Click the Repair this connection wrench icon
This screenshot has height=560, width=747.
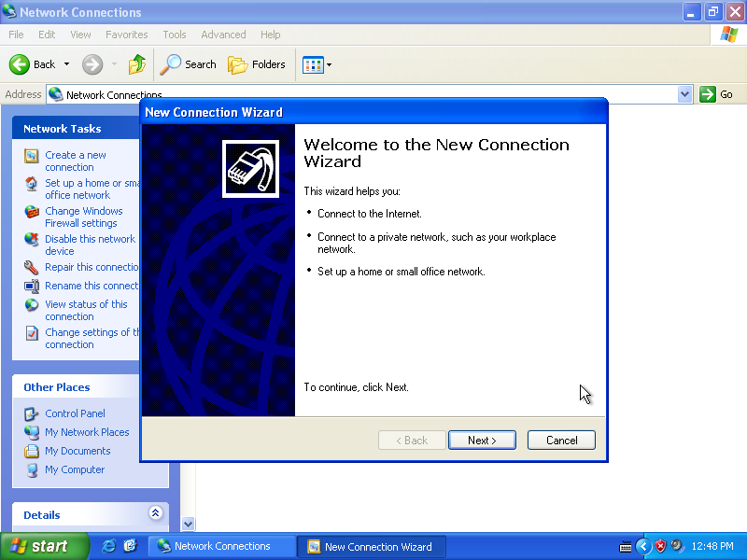tap(32, 267)
